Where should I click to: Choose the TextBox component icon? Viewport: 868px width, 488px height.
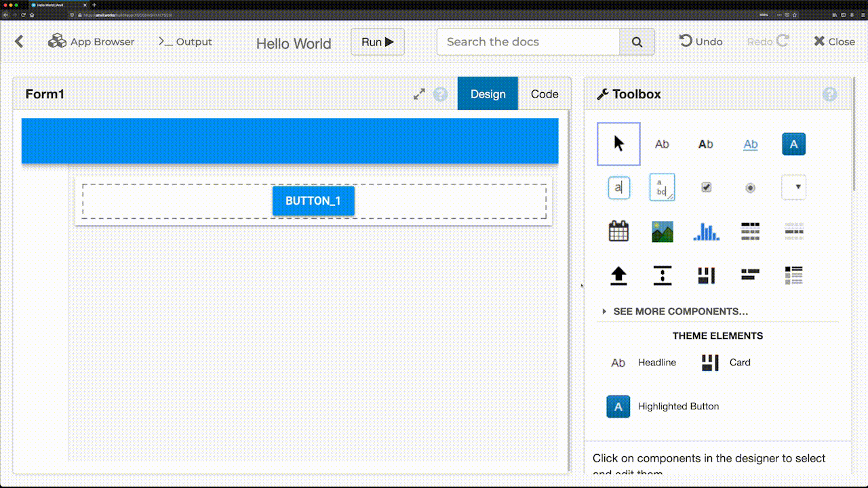point(618,187)
